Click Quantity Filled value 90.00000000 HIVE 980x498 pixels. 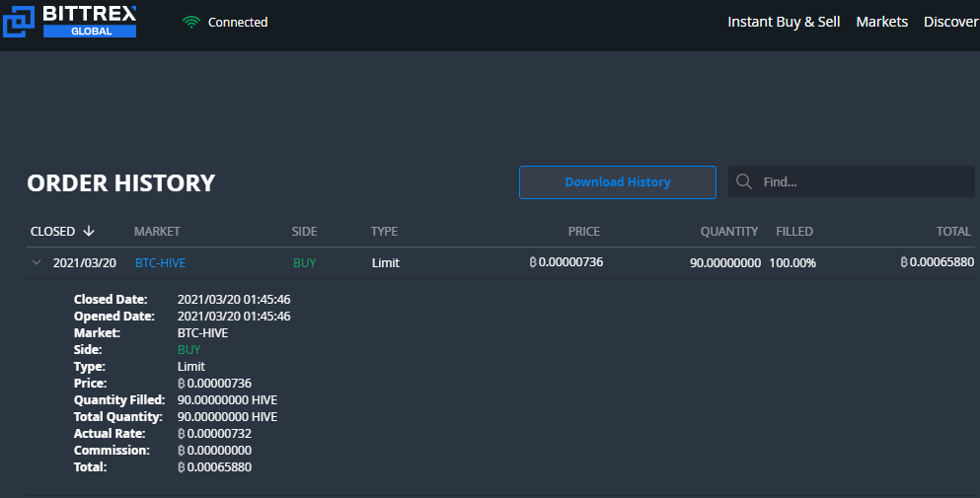pos(228,400)
